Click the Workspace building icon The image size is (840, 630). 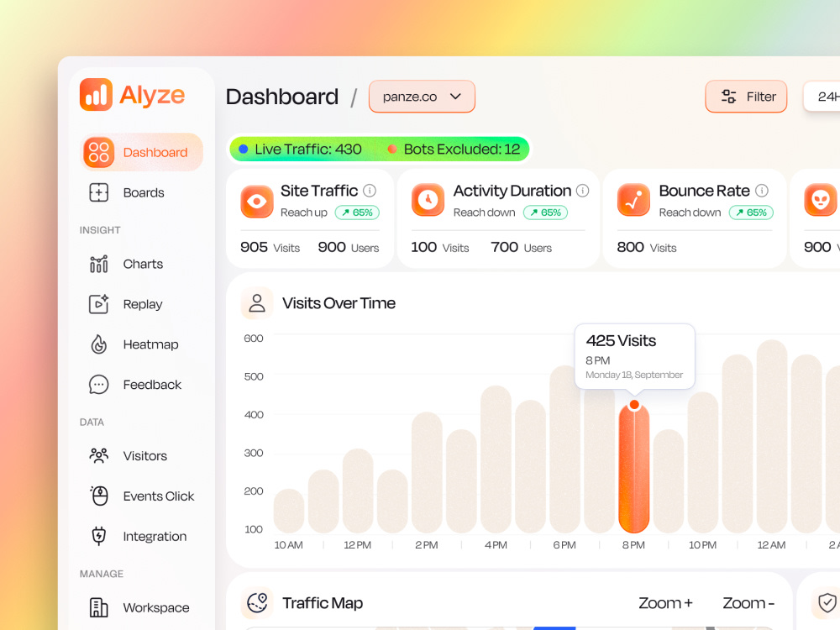tap(98, 607)
